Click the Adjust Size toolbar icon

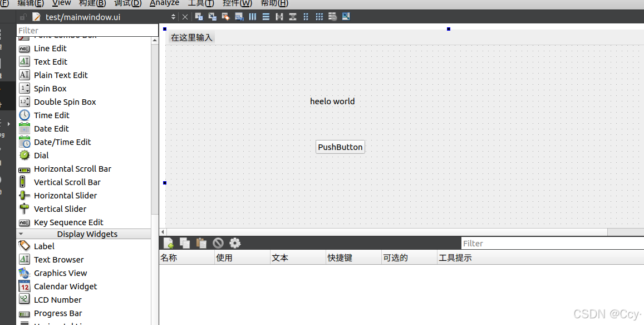tap(346, 17)
